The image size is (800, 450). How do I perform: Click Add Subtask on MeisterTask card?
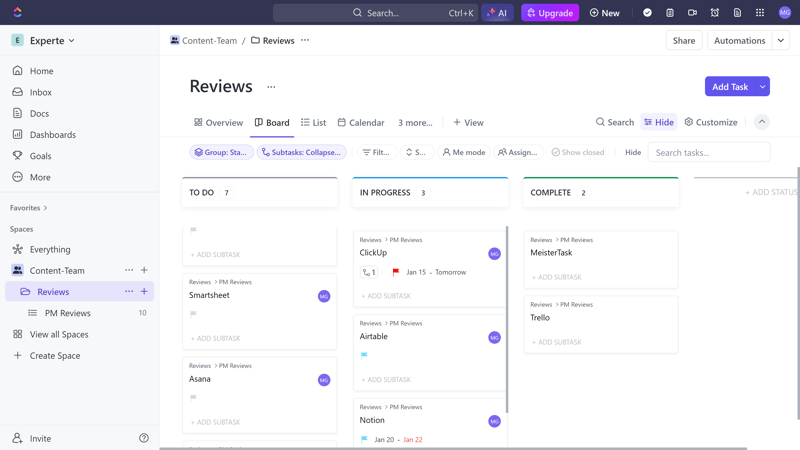(x=557, y=277)
